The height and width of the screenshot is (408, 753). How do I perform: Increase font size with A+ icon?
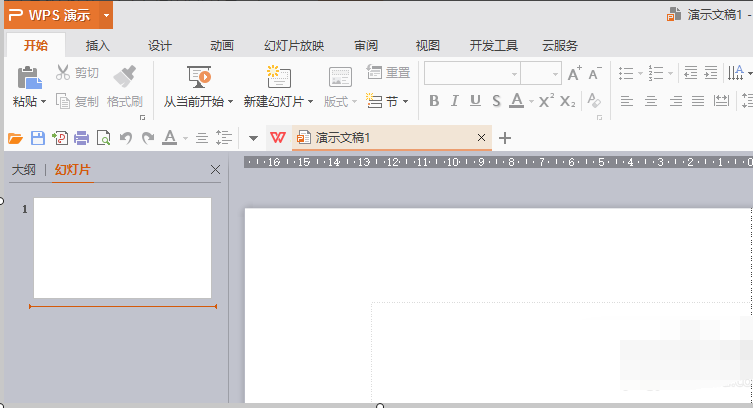tap(575, 73)
